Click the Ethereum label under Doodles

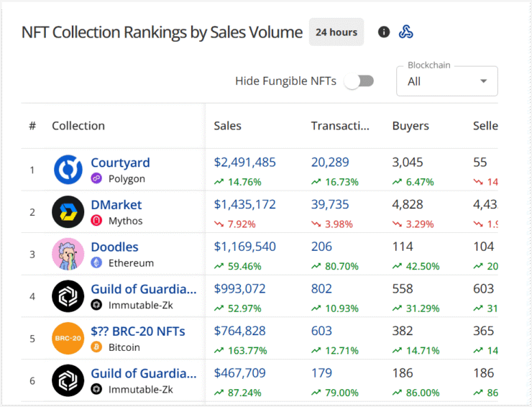coord(131,263)
